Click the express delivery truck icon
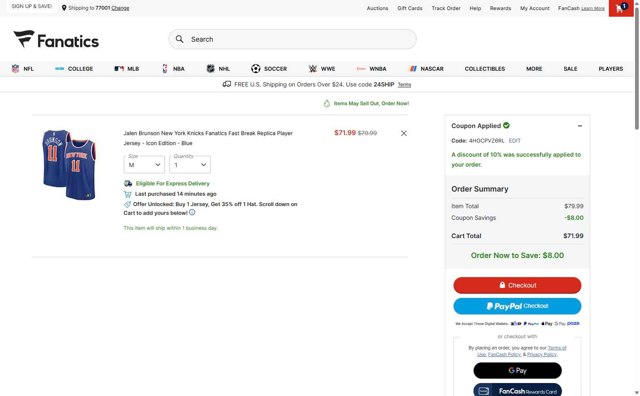 click(128, 183)
